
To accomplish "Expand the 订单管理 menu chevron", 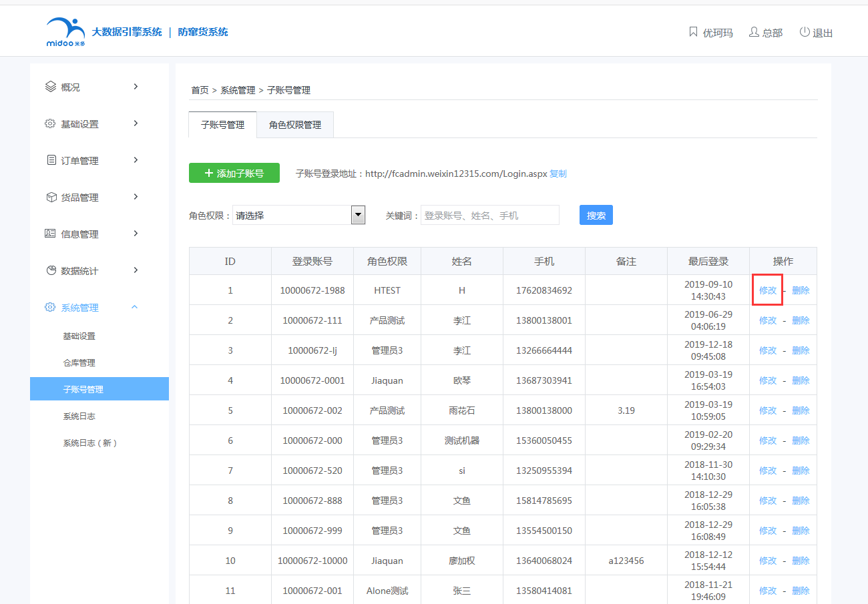I will [136, 160].
